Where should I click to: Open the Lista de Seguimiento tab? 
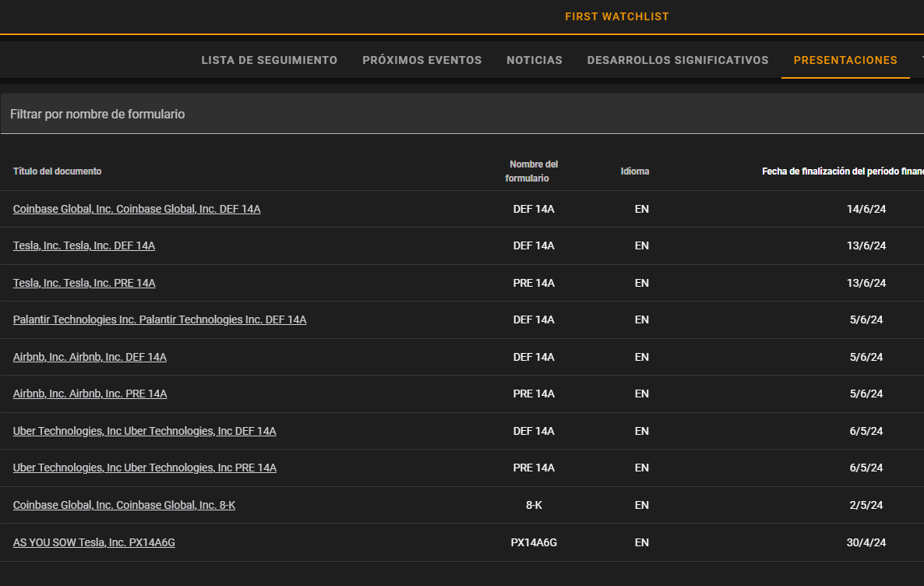pyautogui.click(x=270, y=60)
